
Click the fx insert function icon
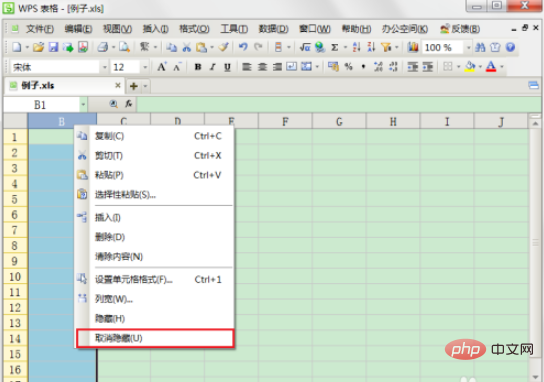coord(128,104)
